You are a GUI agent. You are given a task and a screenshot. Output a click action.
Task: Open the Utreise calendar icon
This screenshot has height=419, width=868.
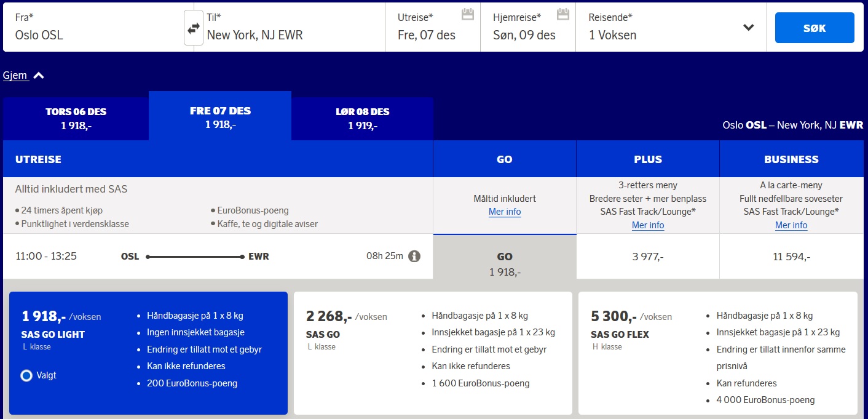tap(468, 14)
